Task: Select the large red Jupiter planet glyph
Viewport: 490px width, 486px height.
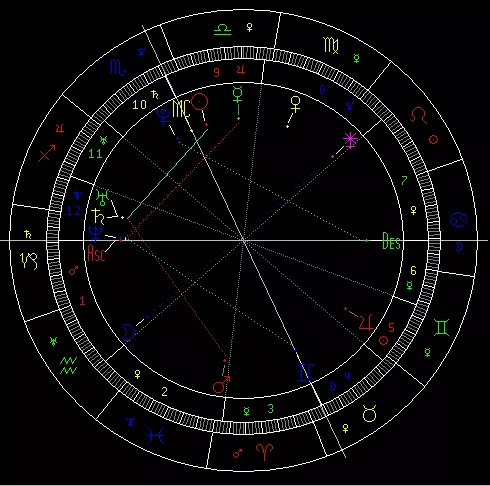Action: pyautogui.click(x=366, y=322)
